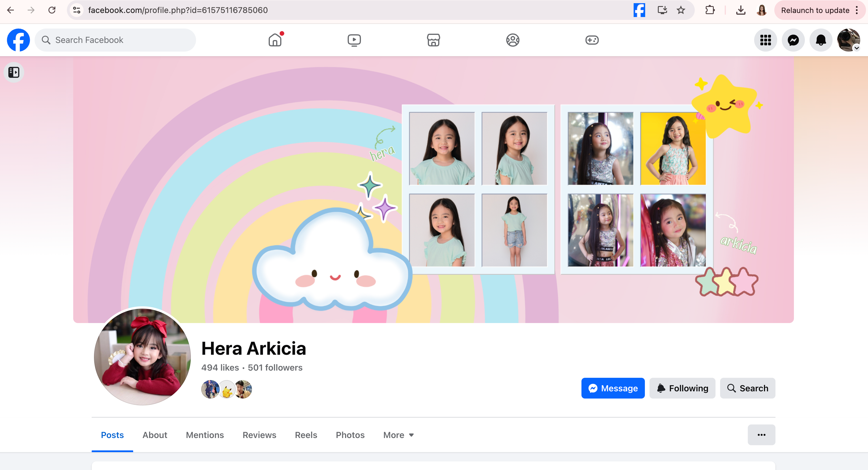
Task: Open Messenger from top bar
Action: pyautogui.click(x=793, y=40)
